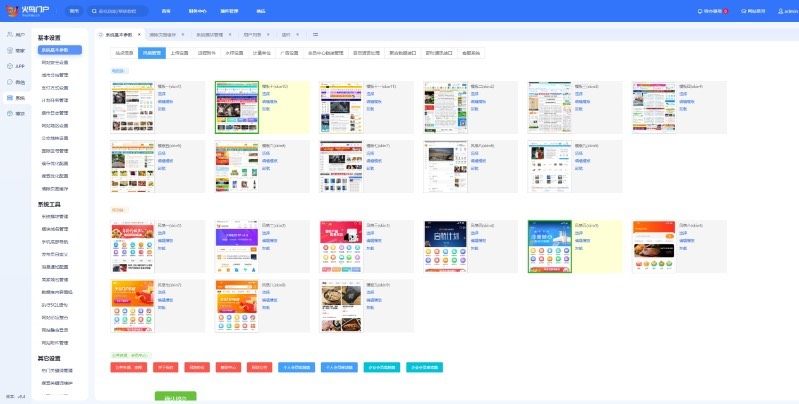Image resolution: width=799 pixels, height=404 pixels.
Task: Close the third open page tab
Action: tap(230, 35)
